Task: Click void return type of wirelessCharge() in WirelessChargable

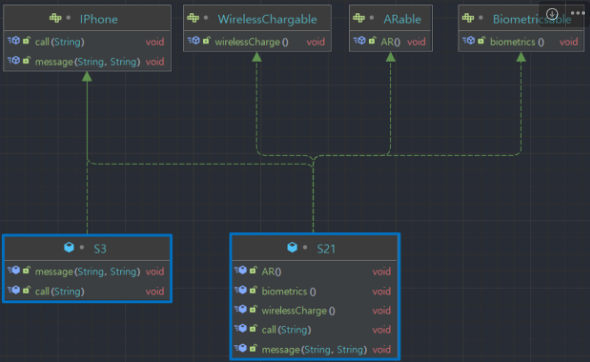Action: [x=315, y=42]
